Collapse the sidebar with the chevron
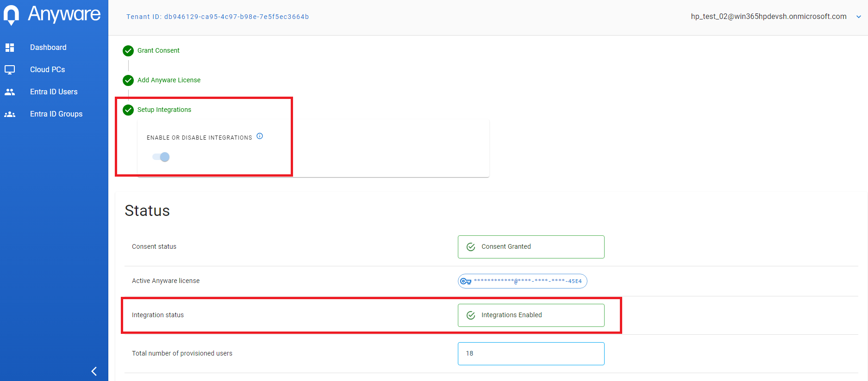868x381 pixels. pyautogui.click(x=94, y=371)
